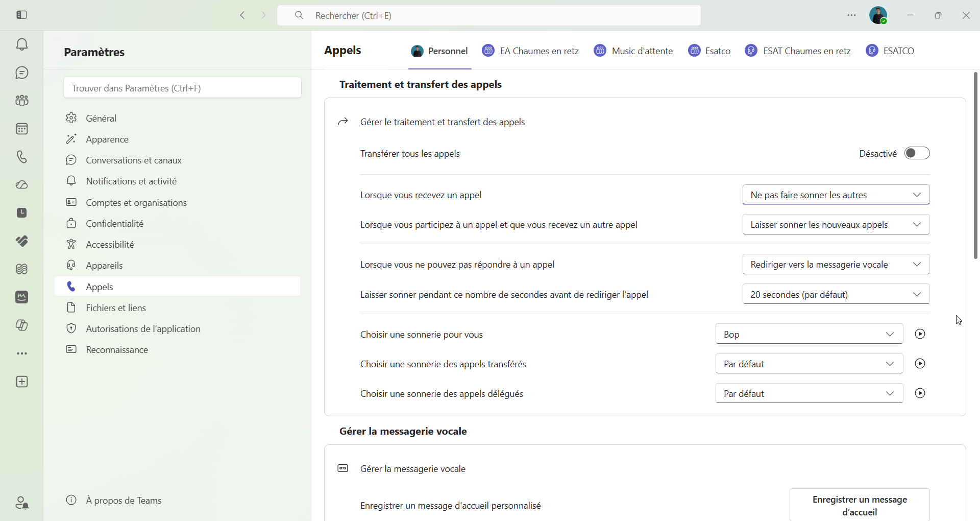980x521 pixels.
Task: Open Fichiers et liens settings
Action: (178, 307)
